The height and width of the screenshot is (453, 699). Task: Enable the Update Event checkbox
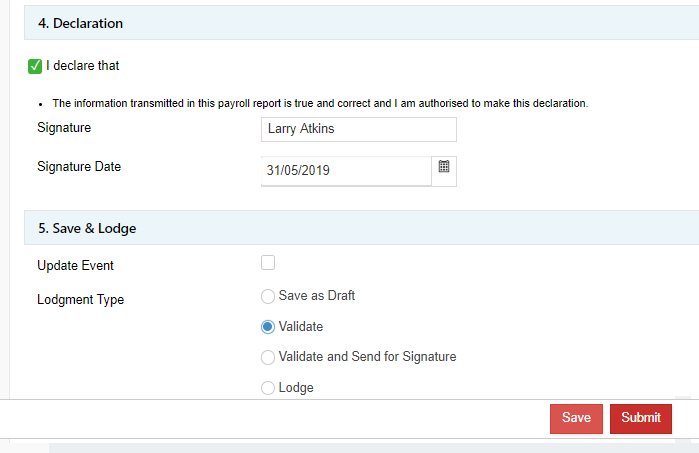[x=268, y=263]
